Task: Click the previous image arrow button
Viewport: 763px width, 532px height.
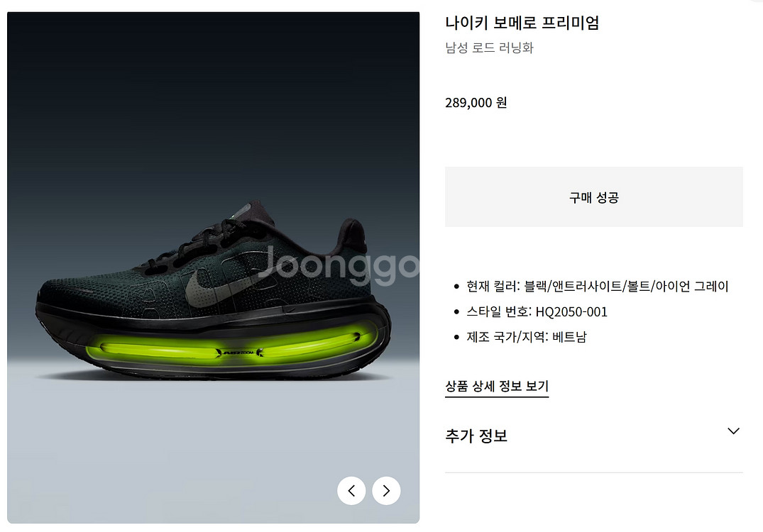Action: click(351, 491)
